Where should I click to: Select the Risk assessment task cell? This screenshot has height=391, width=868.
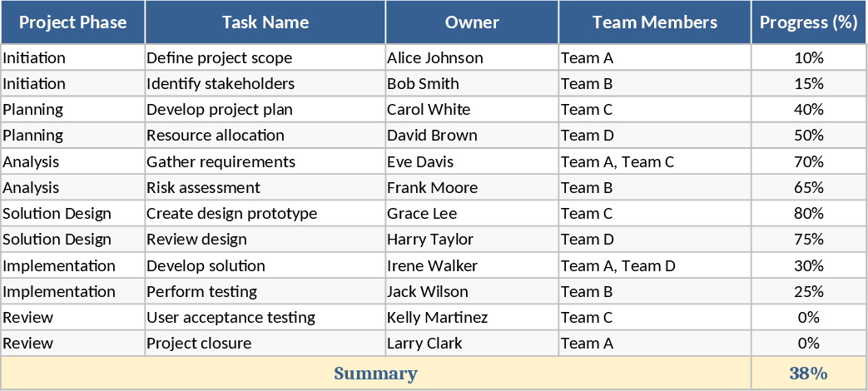pyautogui.click(x=265, y=188)
